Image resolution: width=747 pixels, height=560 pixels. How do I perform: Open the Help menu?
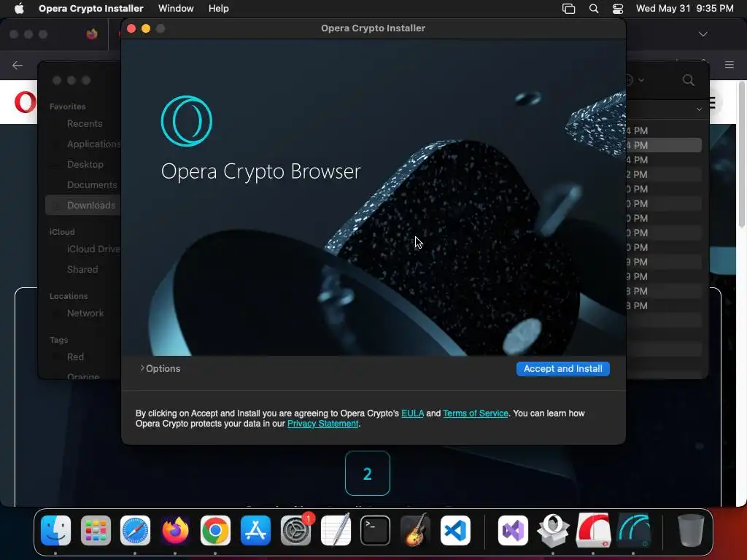pos(219,8)
